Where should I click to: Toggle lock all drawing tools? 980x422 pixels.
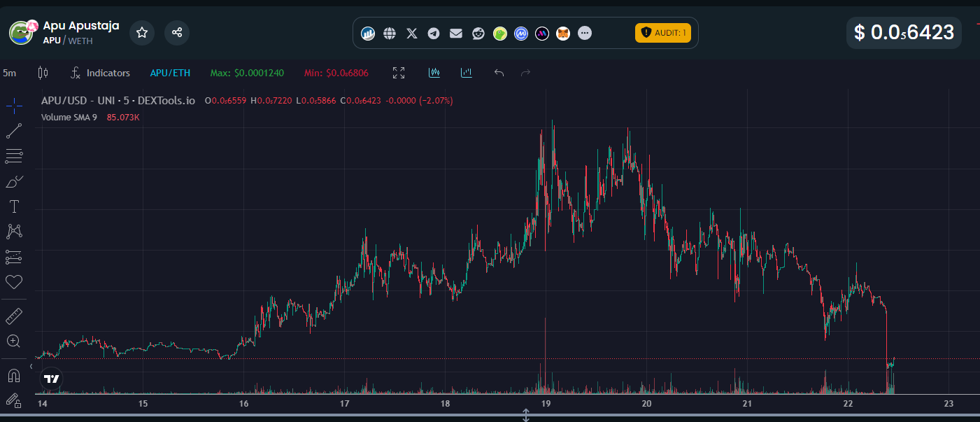[14, 400]
